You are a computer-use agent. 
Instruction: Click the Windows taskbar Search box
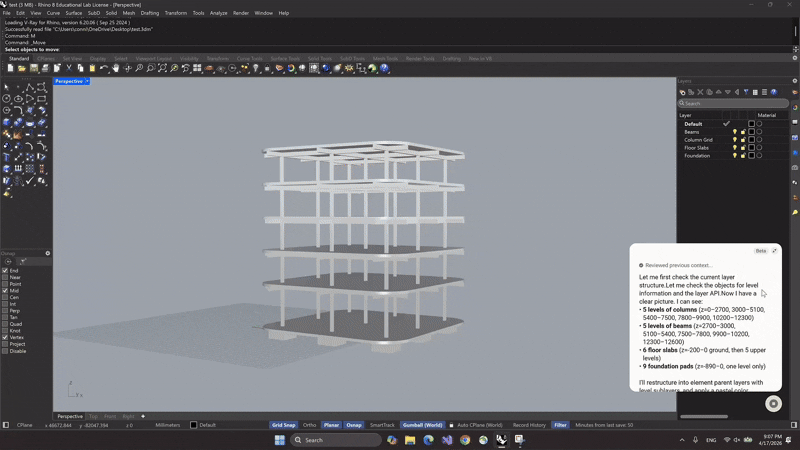point(336,440)
